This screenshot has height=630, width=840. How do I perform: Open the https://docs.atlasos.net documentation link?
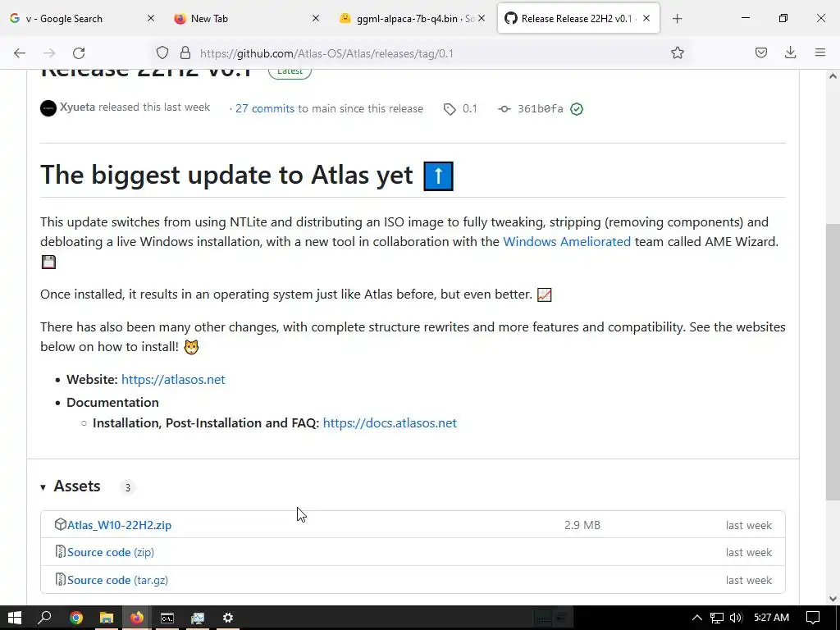point(390,422)
